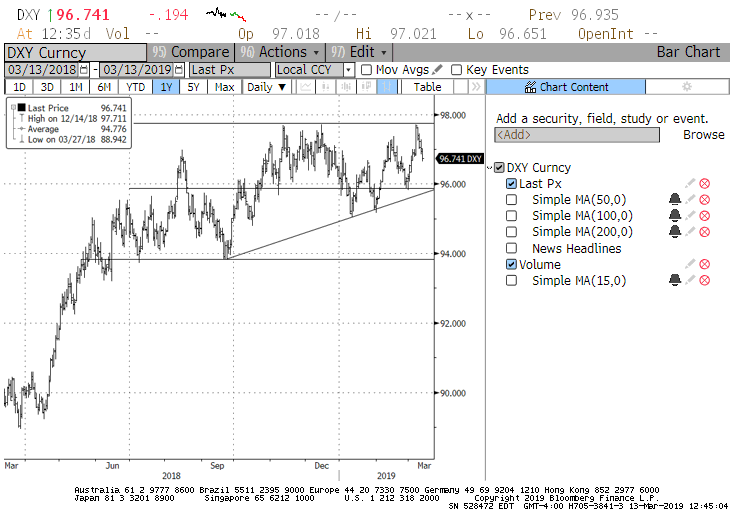Open the Daily periodicity dropdown
The width and height of the screenshot is (736, 529).
pyautogui.click(x=267, y=87)
